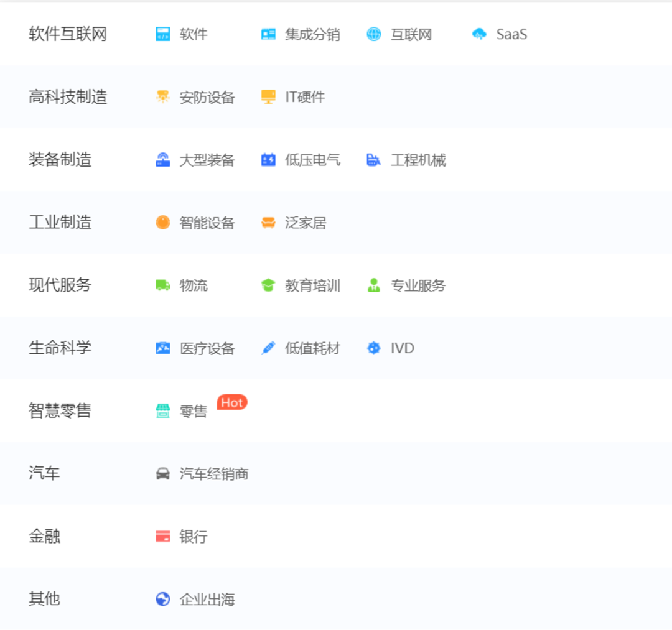Viewport: 672px width, 630px height.
Task: Click the 软件互联网 category heading
Action: [68, 34]
